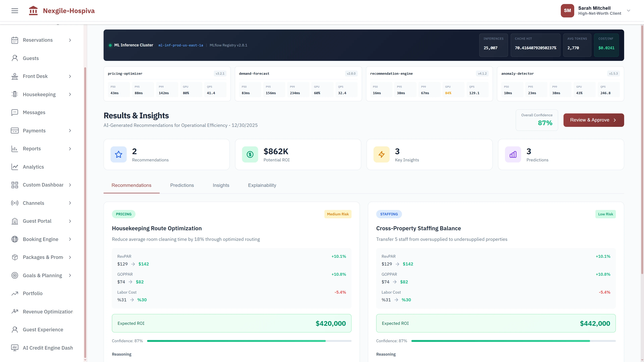Expand the Reservations section
This screenshot has height=362, width=644.
(x=70, y=40)
